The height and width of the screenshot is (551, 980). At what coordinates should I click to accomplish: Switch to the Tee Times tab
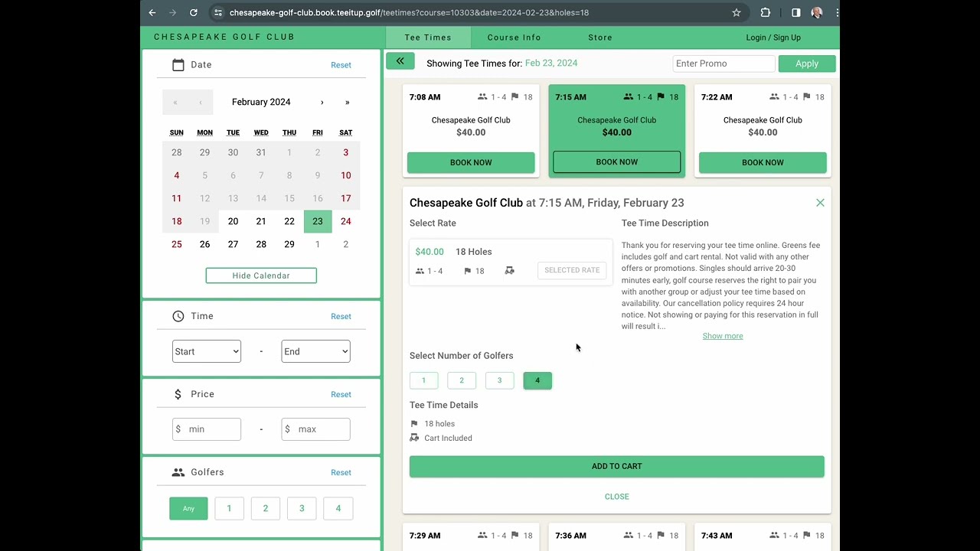pos(428,37)
